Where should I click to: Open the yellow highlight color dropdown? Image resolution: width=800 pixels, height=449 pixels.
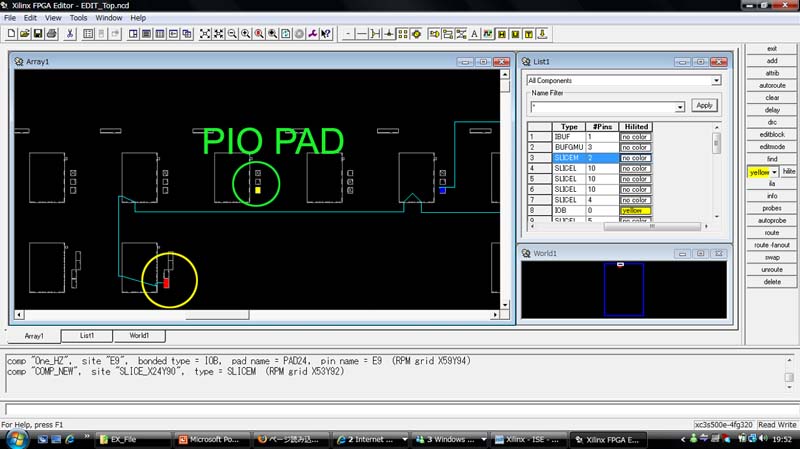coord(774,172)
